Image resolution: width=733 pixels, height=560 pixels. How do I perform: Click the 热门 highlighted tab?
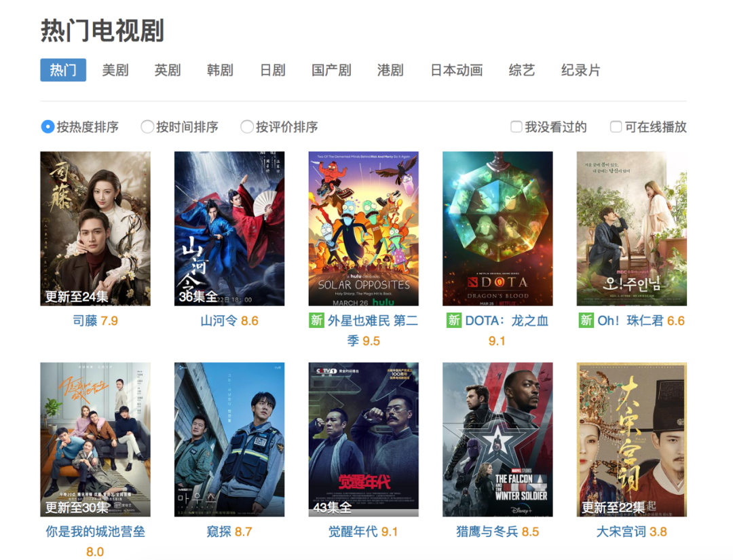click(63, 70)
